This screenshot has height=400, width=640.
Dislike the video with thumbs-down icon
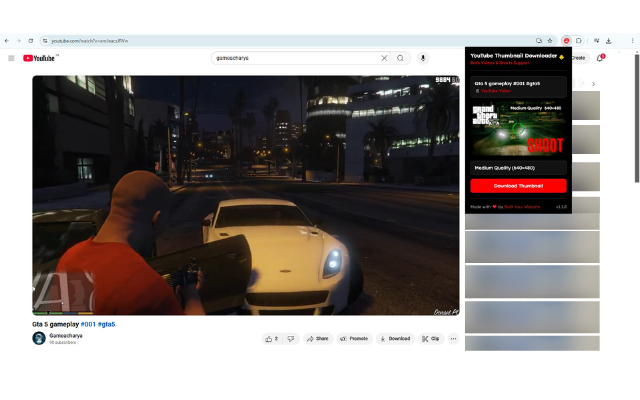(x=291, y=339)
